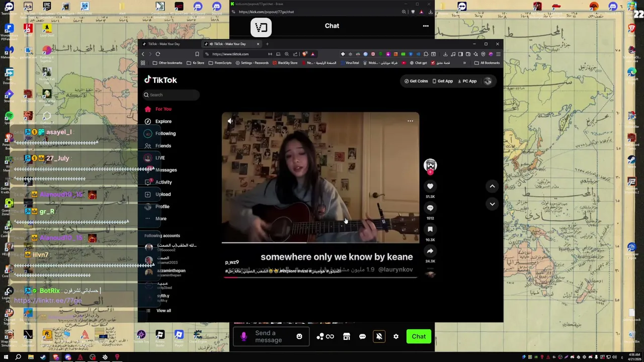
Task: Open the account avatar menu at top right
Action: [x=488, y=81]
